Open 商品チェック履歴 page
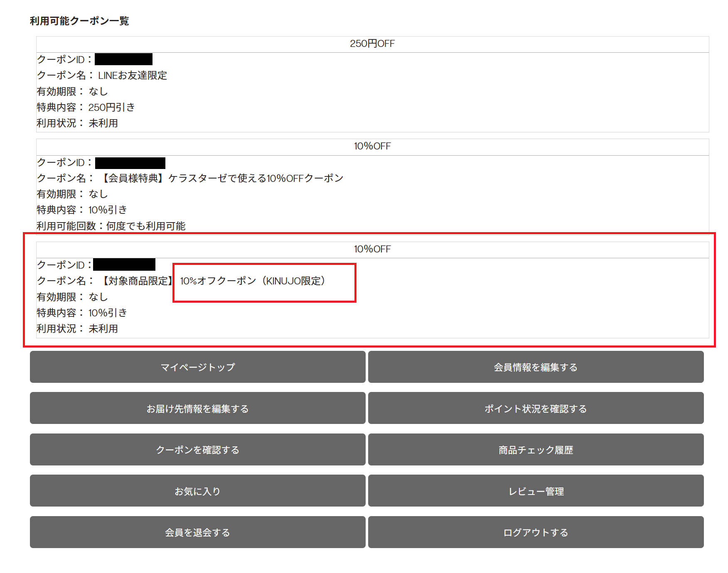The width and height of the screenshot is (728, 573). (536, 450)
